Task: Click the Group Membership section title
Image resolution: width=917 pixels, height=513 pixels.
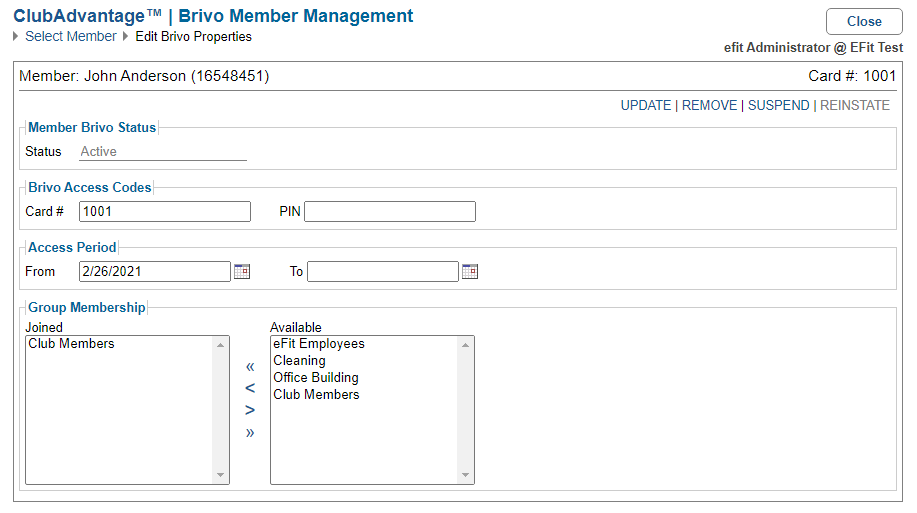Action: coord(87,308)
